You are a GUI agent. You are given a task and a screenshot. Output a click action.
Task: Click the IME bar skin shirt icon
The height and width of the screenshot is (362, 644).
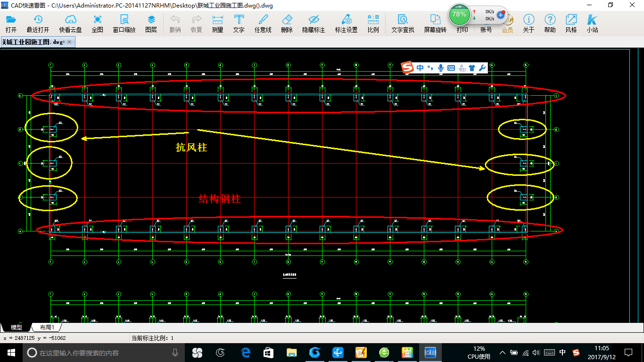[x=472, y=68]
